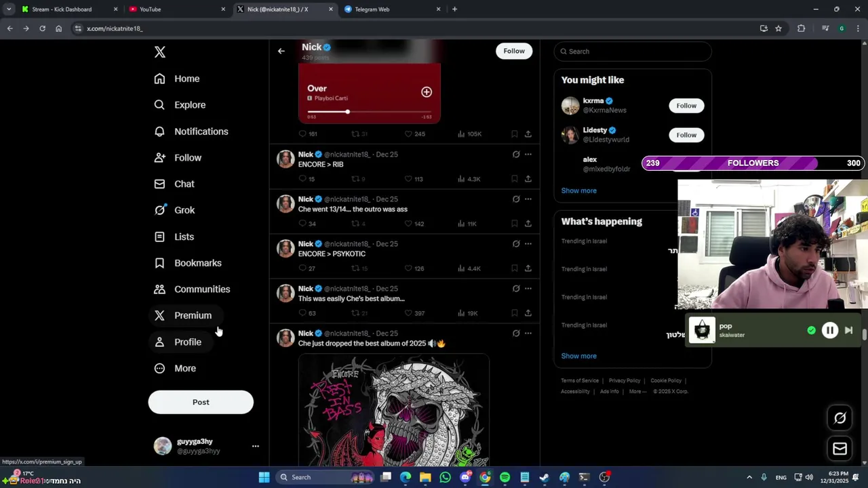Open Spotify from the Windows taskbar
Screen dimensions: 868x488
(x=505, y=477)
